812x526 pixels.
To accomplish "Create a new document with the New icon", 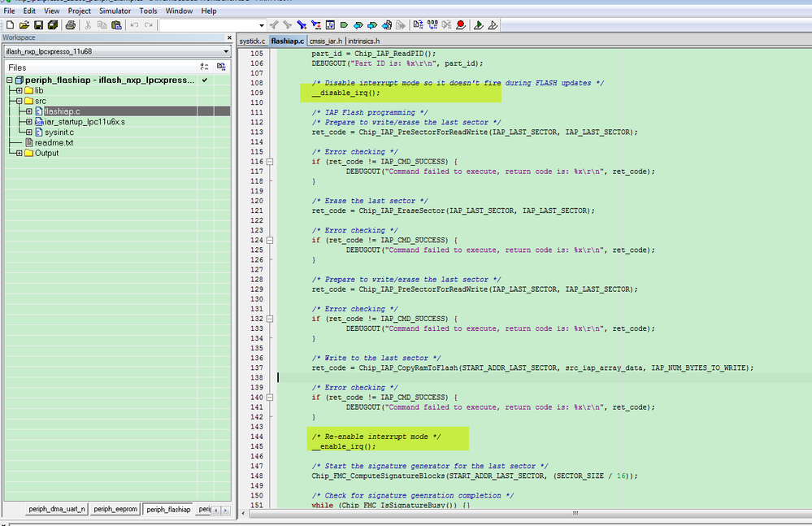I will [10, 25].
